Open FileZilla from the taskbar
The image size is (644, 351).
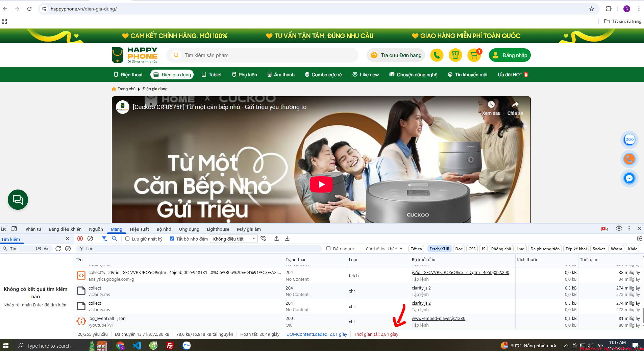pyautogui.click(x=170, y=346)
